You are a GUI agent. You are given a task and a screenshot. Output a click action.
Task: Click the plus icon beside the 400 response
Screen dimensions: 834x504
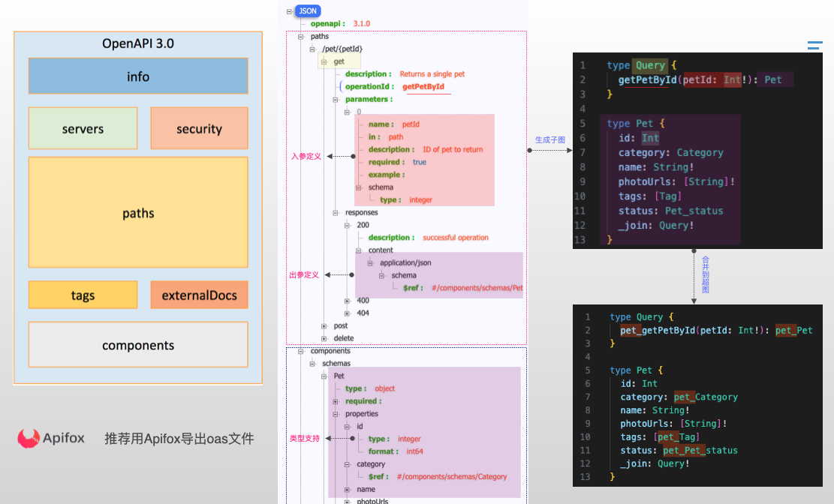[347, 301]
